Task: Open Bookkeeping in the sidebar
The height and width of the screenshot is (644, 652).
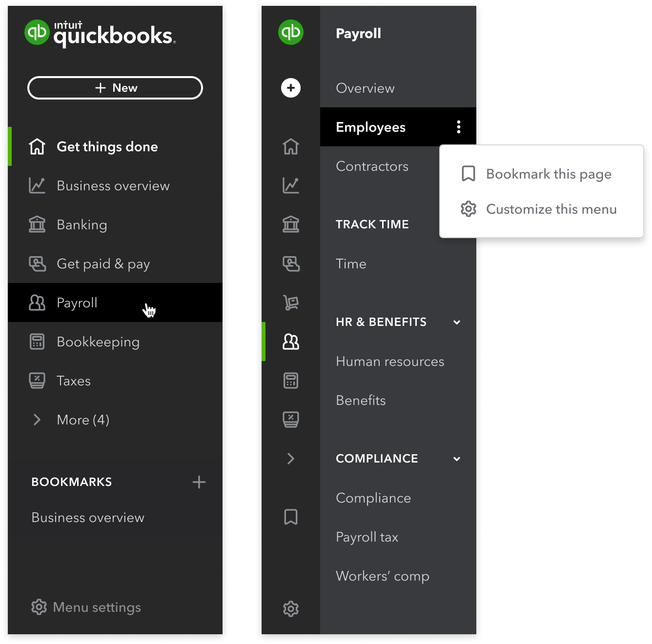Action: coord(115,342)
